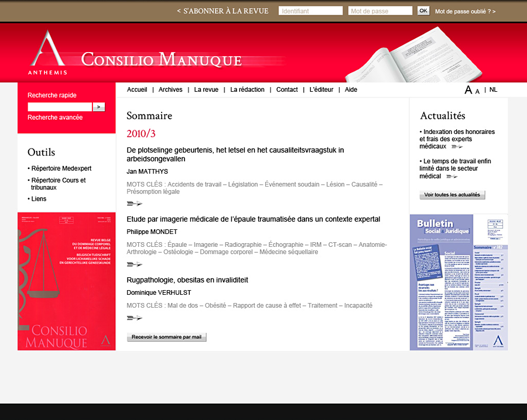Viewport: 527px width, 420px height.
Task: Open article Rugpathologie, obesitas en invaliditeit
Action: click(x=187, y=280)
